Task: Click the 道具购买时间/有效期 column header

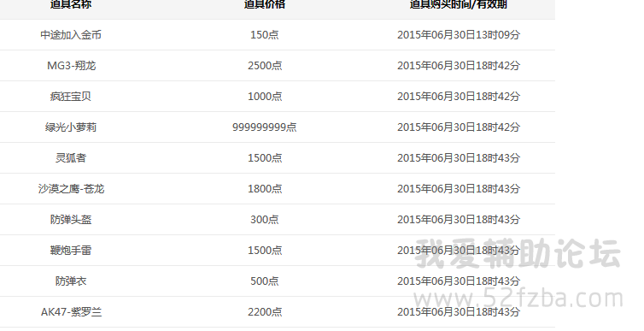Action: tap(459, 4)
